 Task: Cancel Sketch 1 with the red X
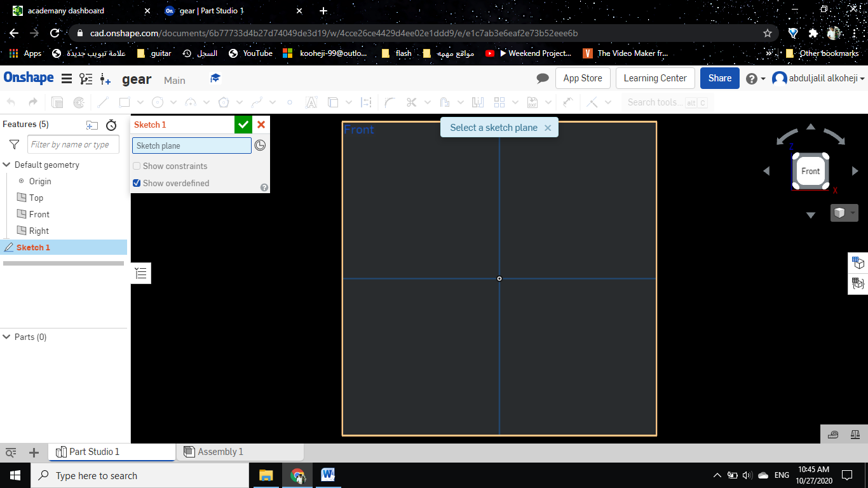261,125
